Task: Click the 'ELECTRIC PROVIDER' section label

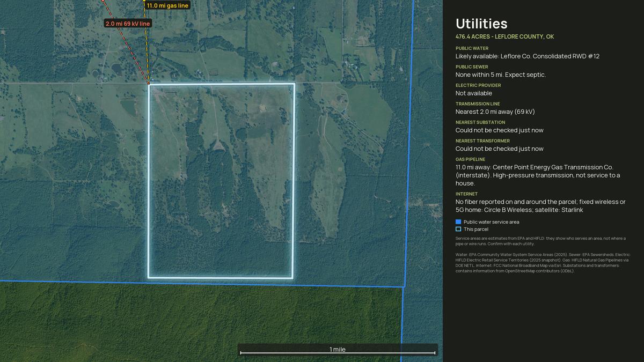Action: tap(478, 85)
